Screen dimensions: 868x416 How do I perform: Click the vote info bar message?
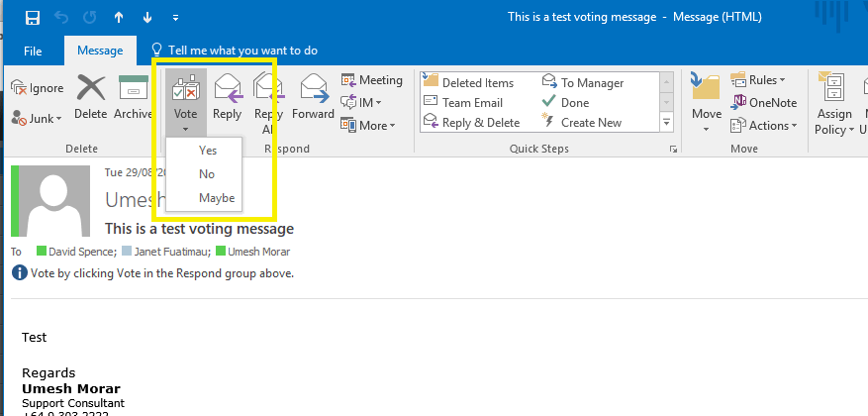(152, 273)
